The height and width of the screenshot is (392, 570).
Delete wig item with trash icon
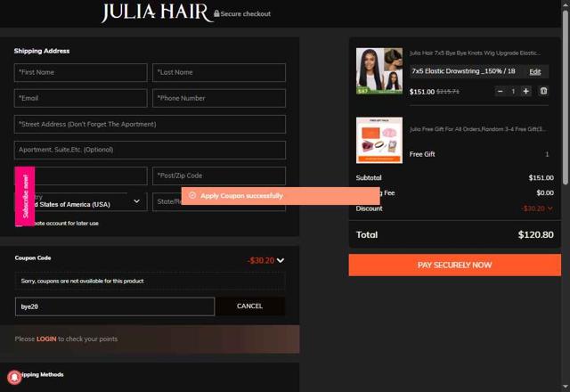click(x=543, y=91)
